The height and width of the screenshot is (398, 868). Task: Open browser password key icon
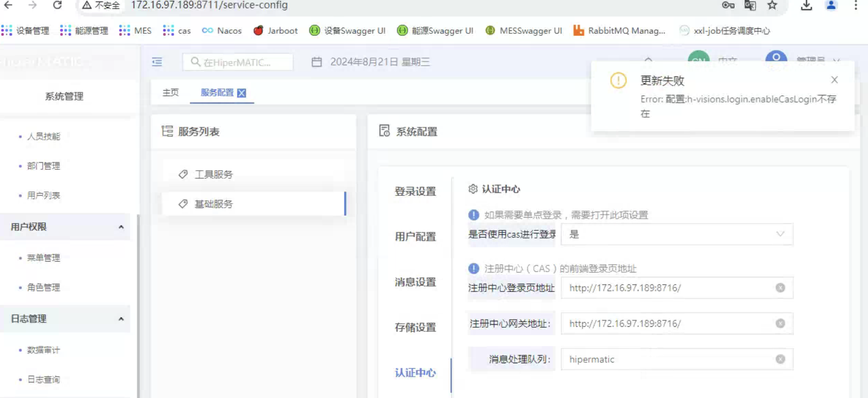pos(728,5)
